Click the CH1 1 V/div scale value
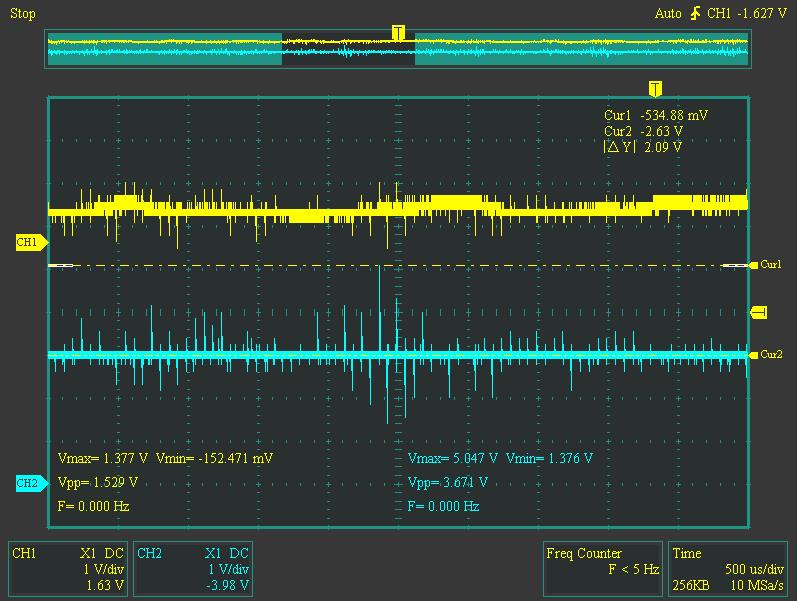The image size is (797, 601). [104, 569]
